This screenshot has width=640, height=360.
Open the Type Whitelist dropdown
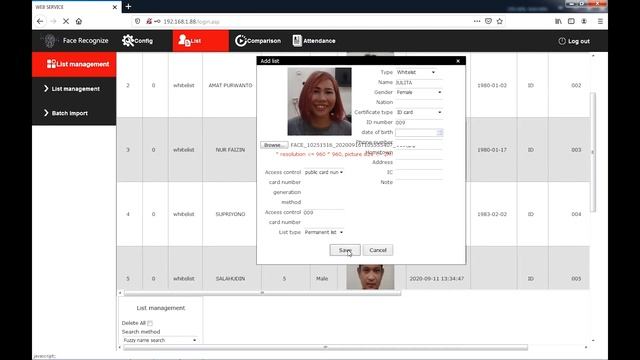(416, 72)
